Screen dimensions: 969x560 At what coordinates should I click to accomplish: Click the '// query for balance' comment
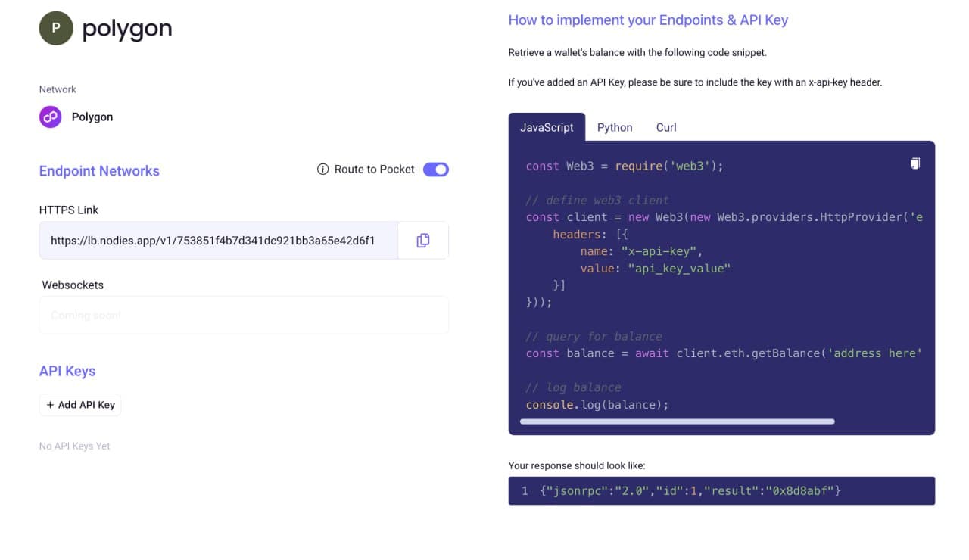point(594,337)
